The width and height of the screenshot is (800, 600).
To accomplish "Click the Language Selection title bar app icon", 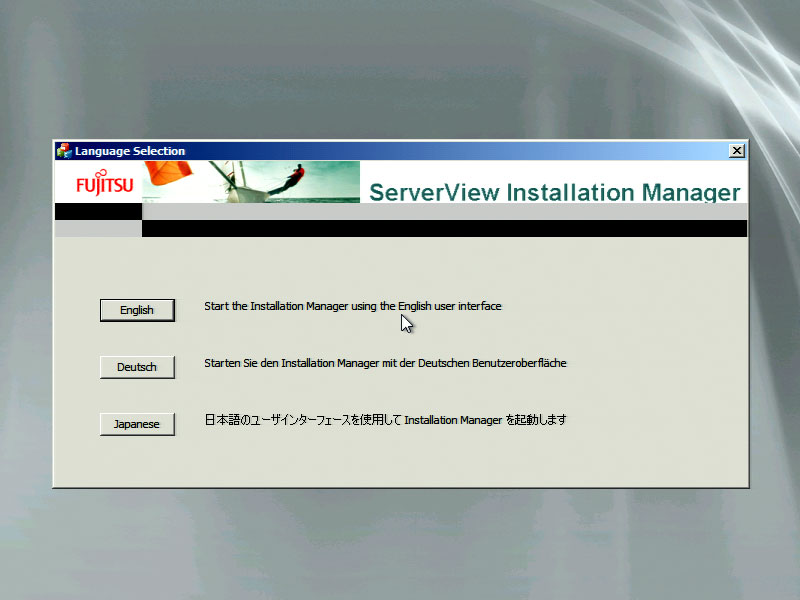I will click(64, 151).
